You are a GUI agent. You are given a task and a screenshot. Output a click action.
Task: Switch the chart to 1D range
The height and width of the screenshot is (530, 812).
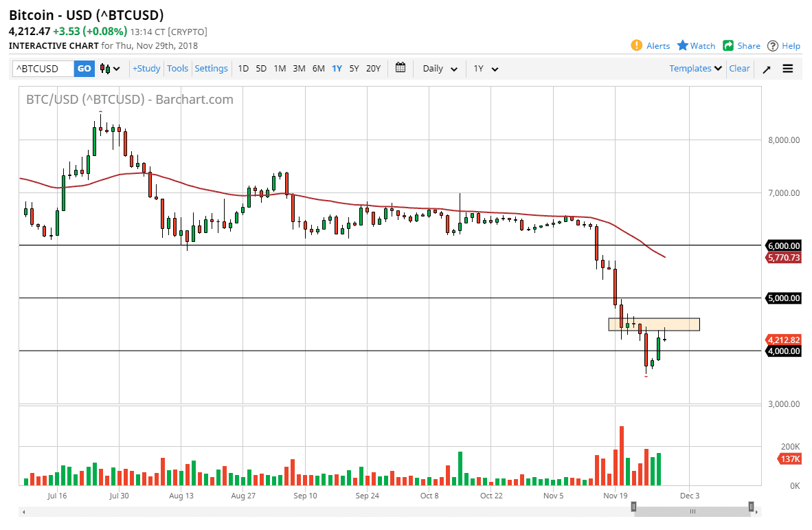coord(243,68)
